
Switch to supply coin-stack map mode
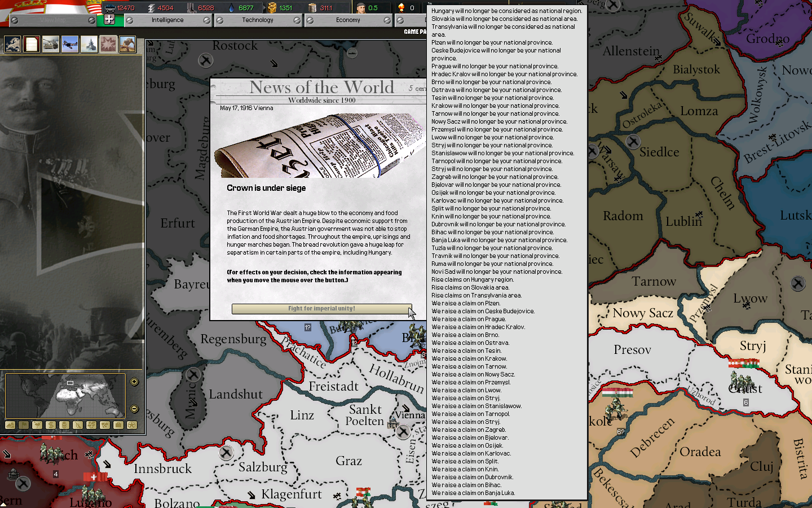click(x=64, y=425)
